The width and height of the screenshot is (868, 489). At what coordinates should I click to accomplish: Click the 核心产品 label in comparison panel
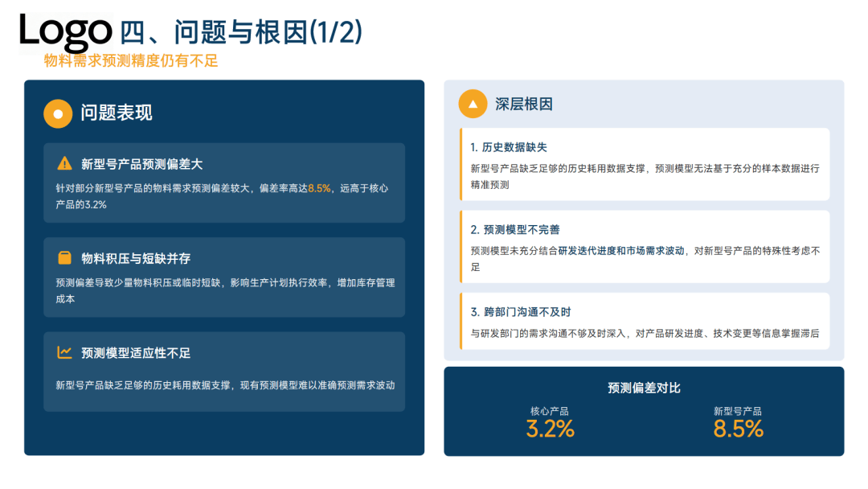point(550,411)
